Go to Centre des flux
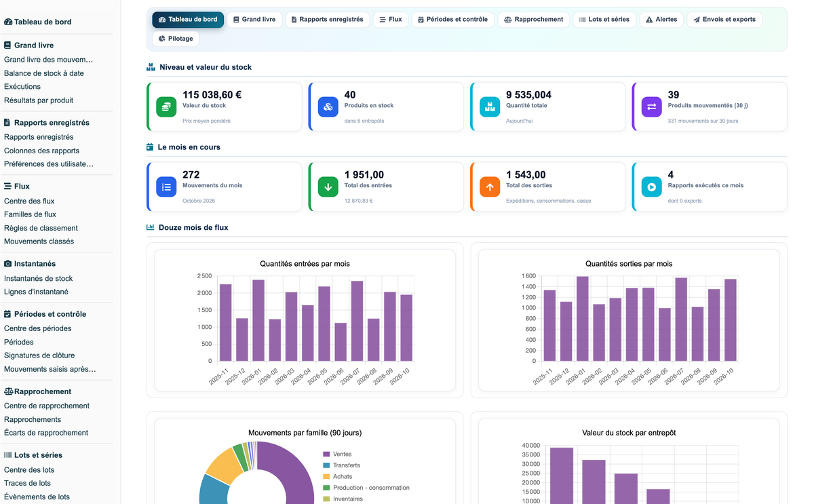This screenshot has width=814, height=504. [x=29, y=201]
